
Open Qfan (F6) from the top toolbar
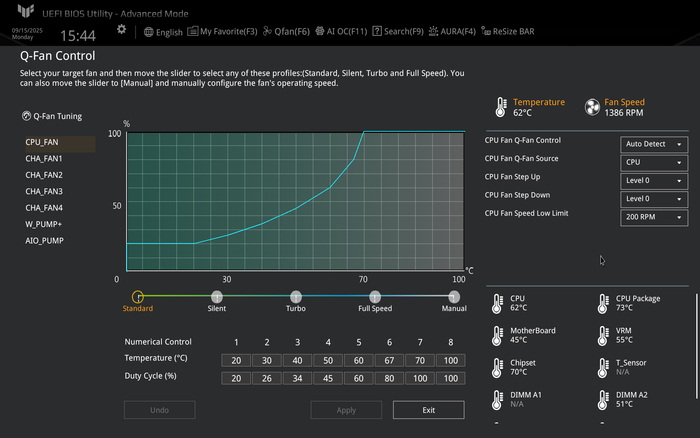[268, 32]
